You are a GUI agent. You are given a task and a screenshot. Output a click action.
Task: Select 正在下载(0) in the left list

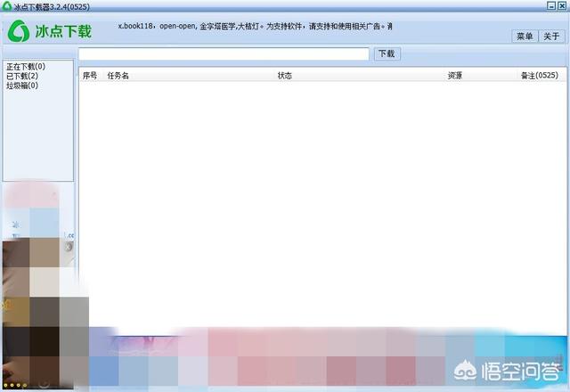[26, 67]
